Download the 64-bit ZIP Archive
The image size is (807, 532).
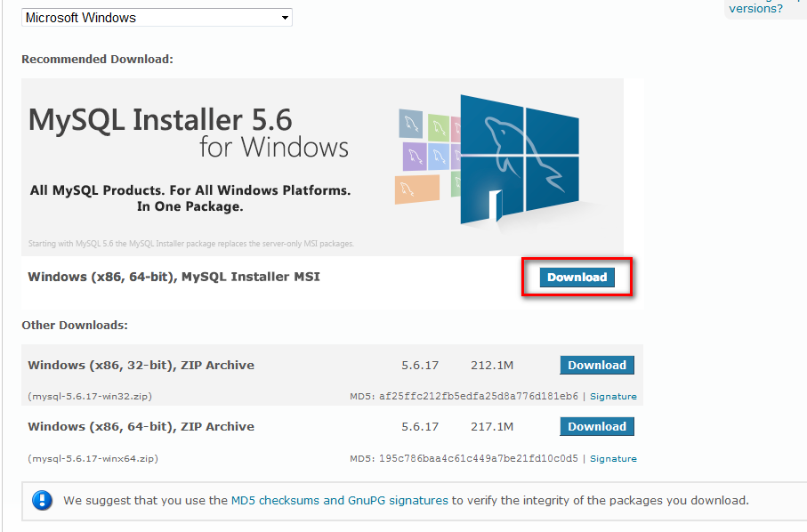[x=597, y=426]
